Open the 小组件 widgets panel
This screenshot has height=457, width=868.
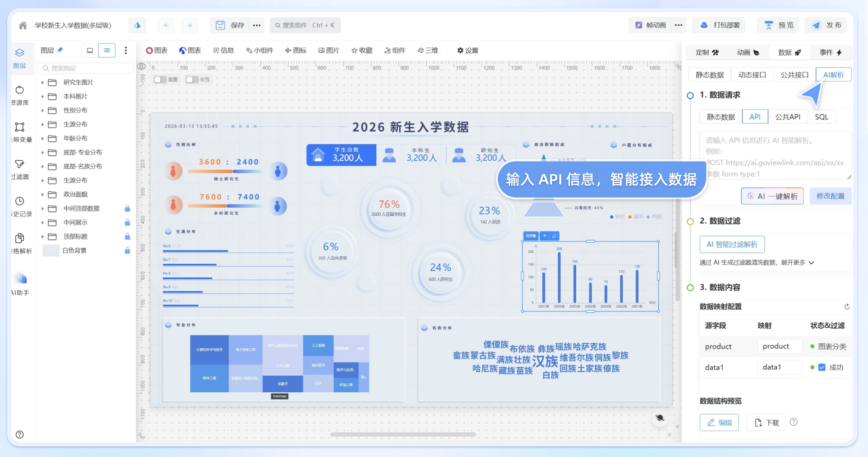[x=260, y=50]
